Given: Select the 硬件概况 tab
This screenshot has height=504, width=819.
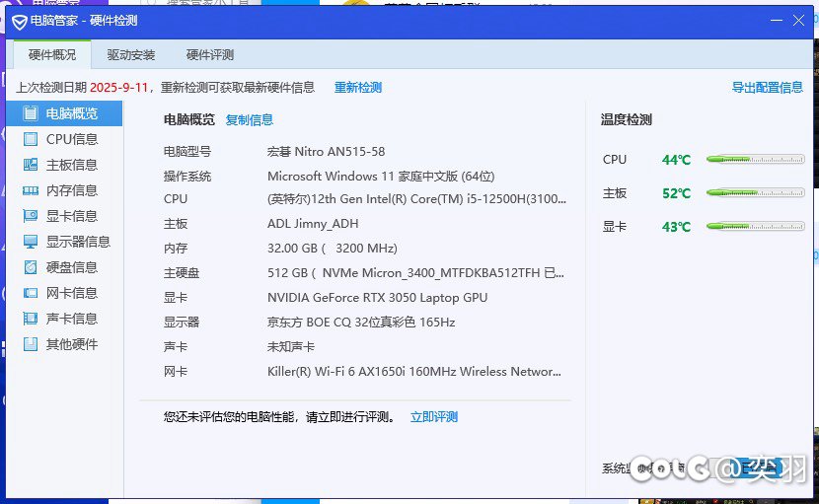Looking at the screenshot, I should click(x=52, y=55).
